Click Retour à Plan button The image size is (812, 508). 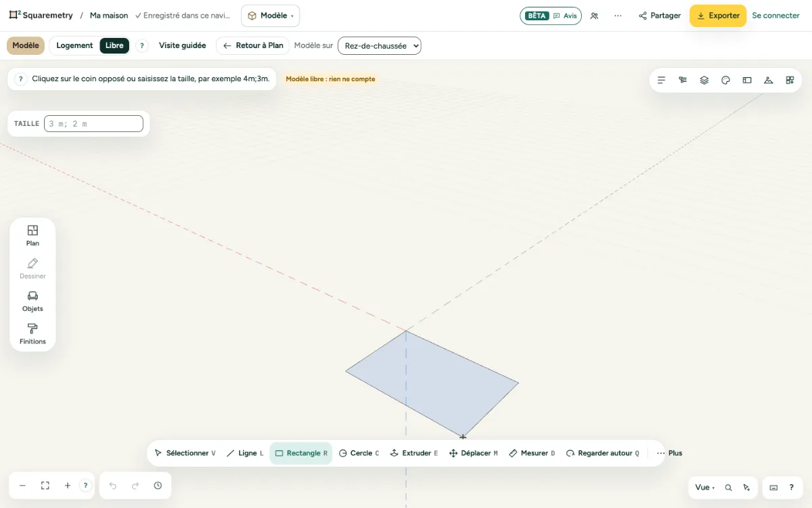tap(253, 45)
